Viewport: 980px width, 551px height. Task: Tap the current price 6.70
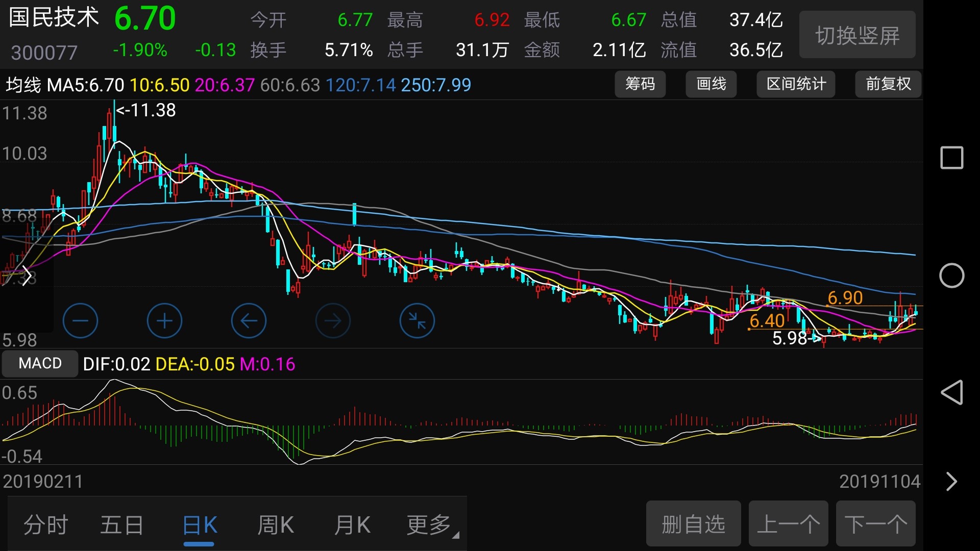[x=145, y=18]
